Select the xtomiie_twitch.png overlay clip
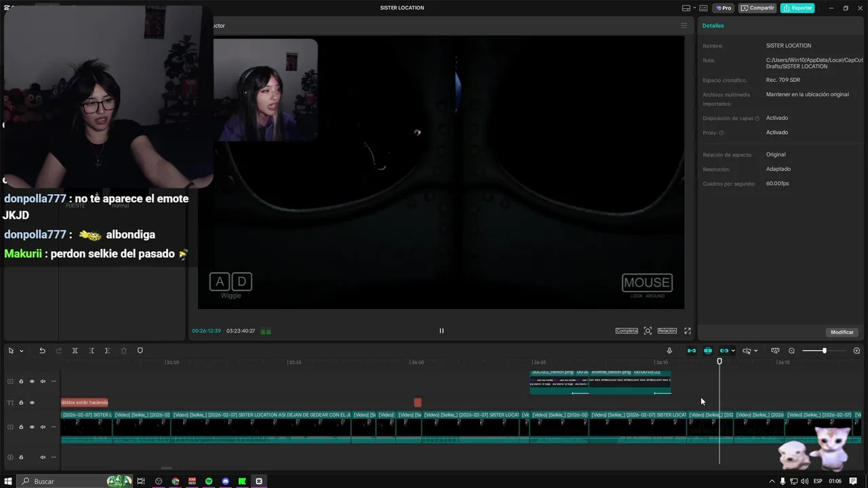 pyautogui.click(x=630, y=382)
